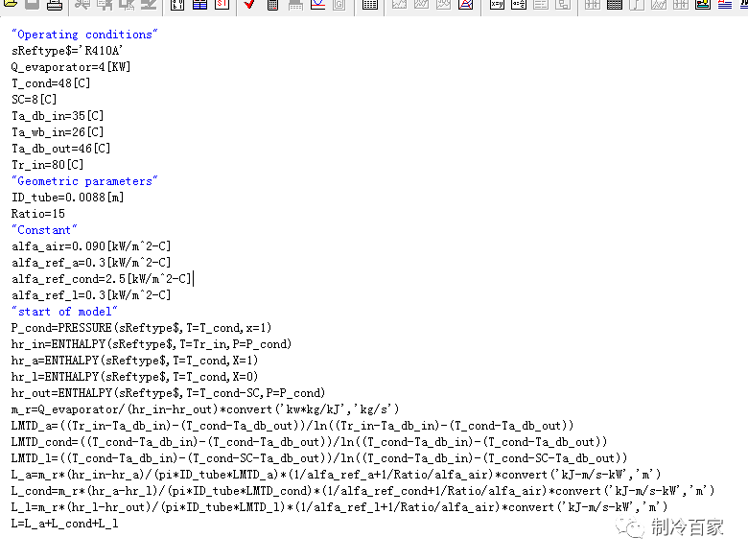748x560 pixels.
Task: Click the L_l=m_r equation line
Action: [x=339, y=507]
